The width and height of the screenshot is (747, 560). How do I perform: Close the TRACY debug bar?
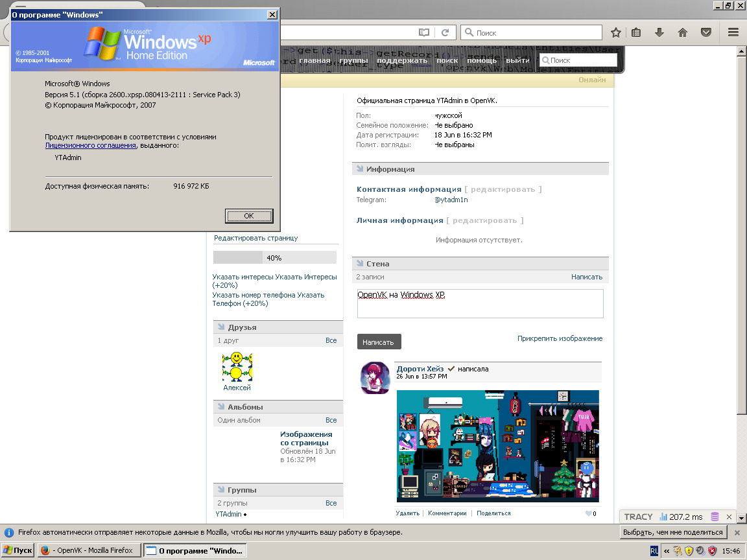729,517
